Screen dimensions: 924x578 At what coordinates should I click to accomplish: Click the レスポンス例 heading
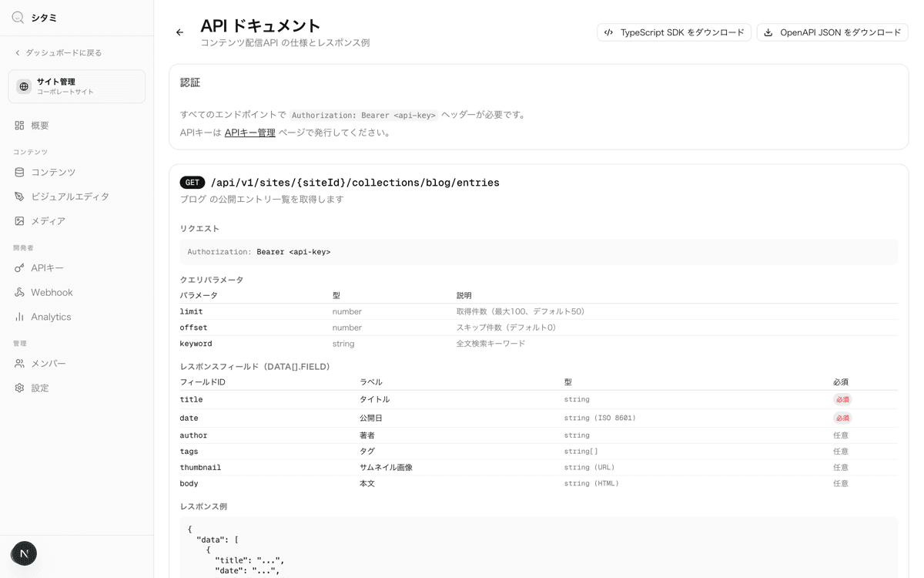pos(203,506)
